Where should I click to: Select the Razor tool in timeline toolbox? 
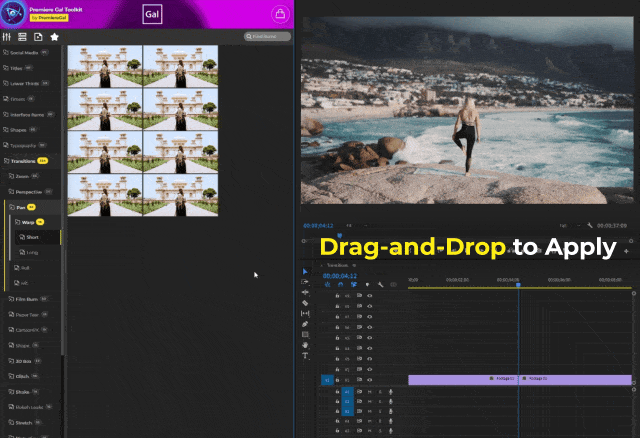(x=305, y=302)
